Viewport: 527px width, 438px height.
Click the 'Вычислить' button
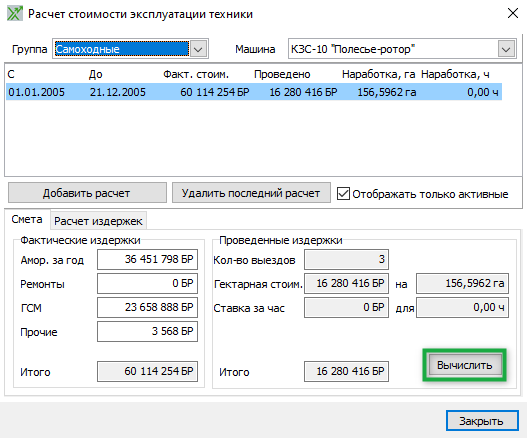(x=464, y=365)
